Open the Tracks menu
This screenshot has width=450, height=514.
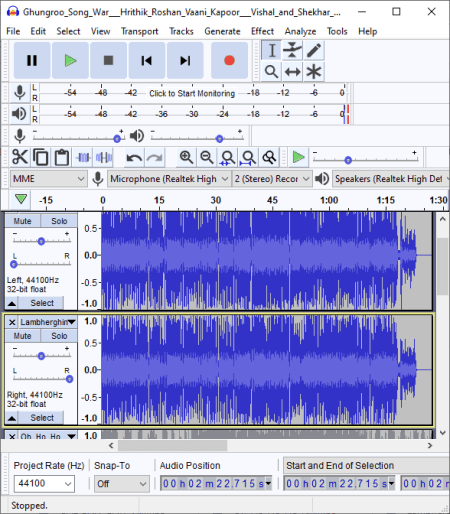(181, 31)
